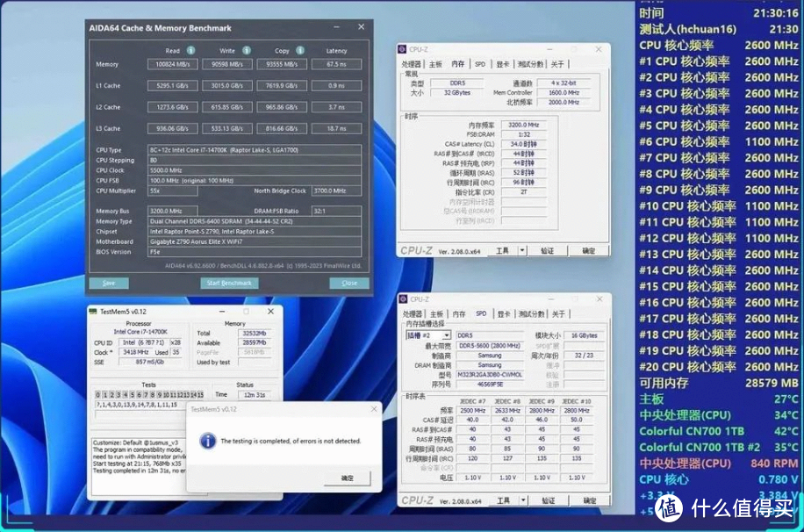Click 验证 in the CPU-Z memory timings window

[547, 251]
